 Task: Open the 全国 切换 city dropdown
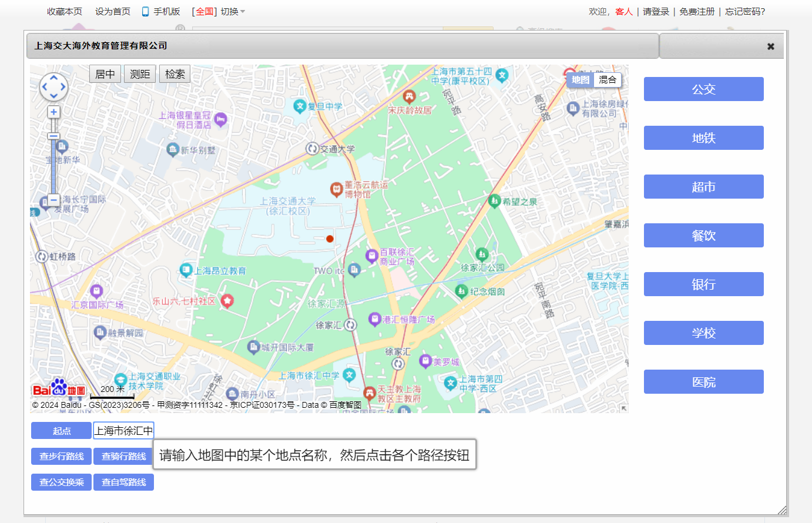(219, 12)
